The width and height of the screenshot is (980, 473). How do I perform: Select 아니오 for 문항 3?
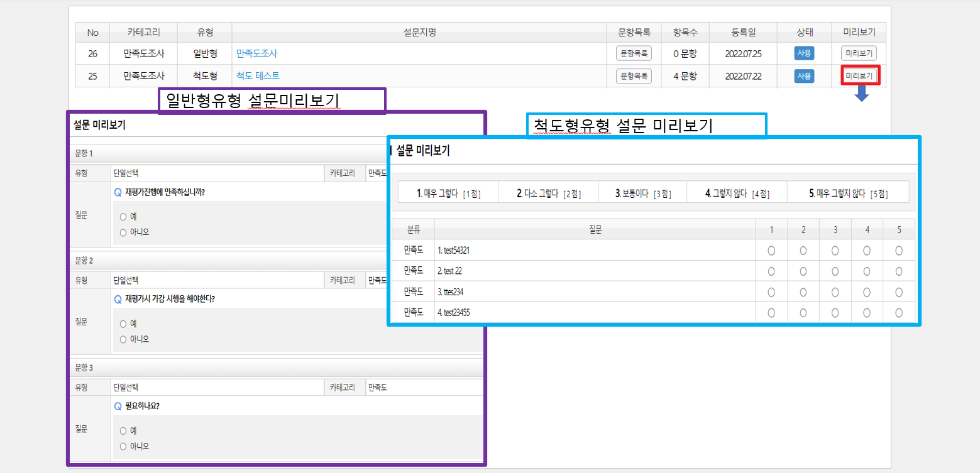(123, 447)
